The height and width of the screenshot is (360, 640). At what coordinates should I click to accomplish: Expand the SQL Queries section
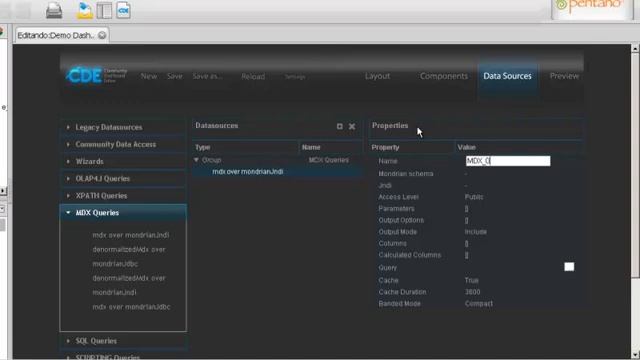tap(123, 341)
